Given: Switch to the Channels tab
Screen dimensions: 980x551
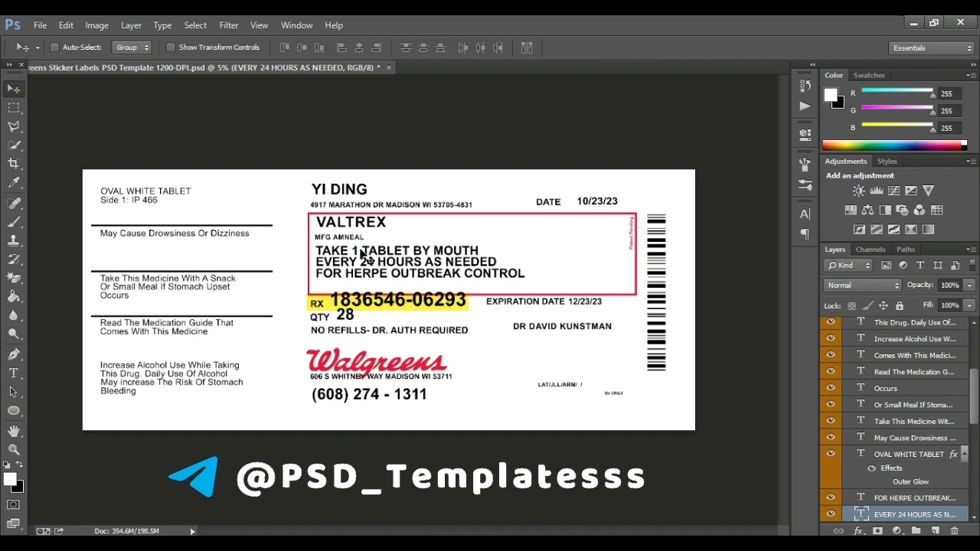Looking at the screenshot, I should click(x=871, y=249).
